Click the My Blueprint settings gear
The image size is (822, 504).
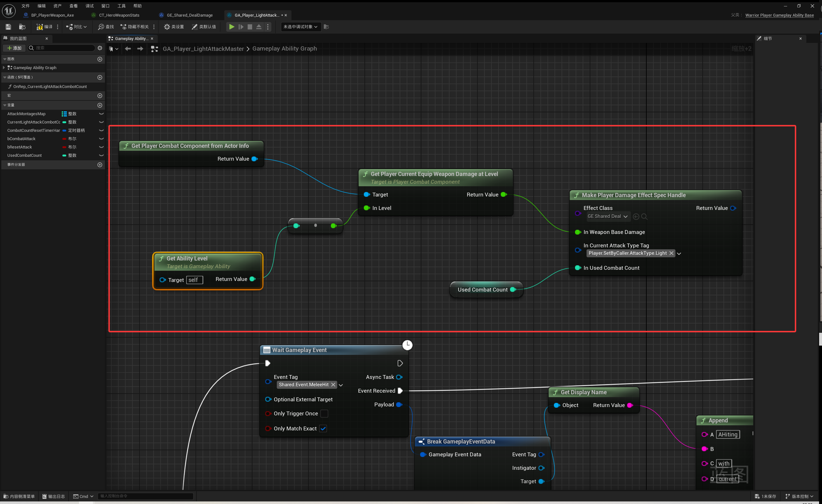[100, 48]
